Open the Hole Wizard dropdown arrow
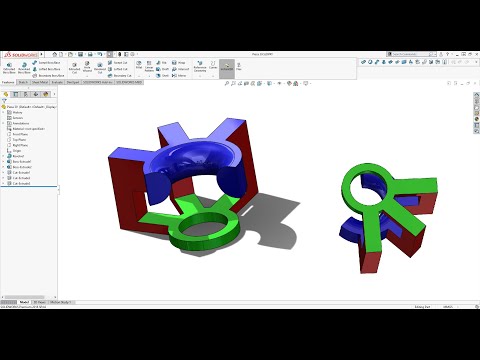 coord(87,76)
